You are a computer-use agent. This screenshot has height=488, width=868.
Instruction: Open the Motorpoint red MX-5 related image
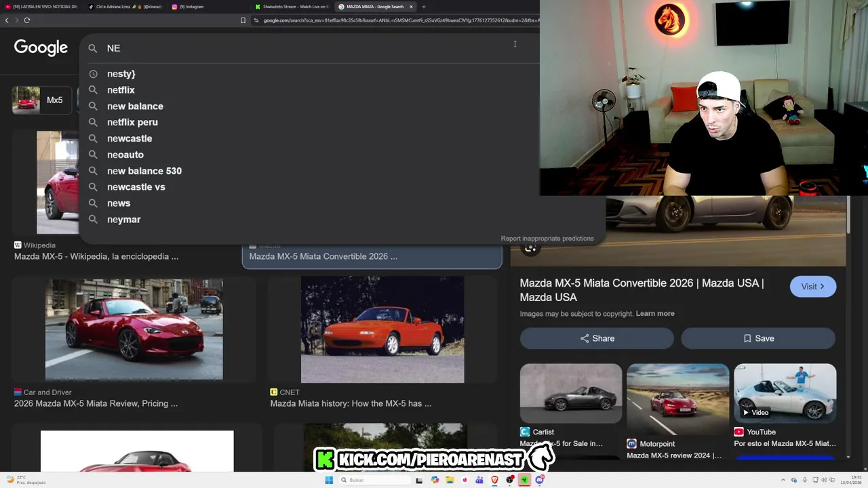678,399
